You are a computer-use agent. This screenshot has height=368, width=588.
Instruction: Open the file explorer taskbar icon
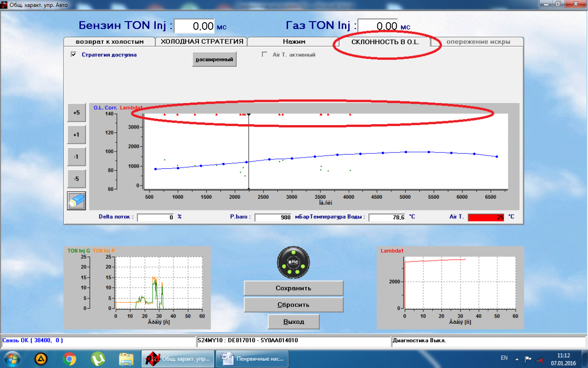click(x=126, y=359)
